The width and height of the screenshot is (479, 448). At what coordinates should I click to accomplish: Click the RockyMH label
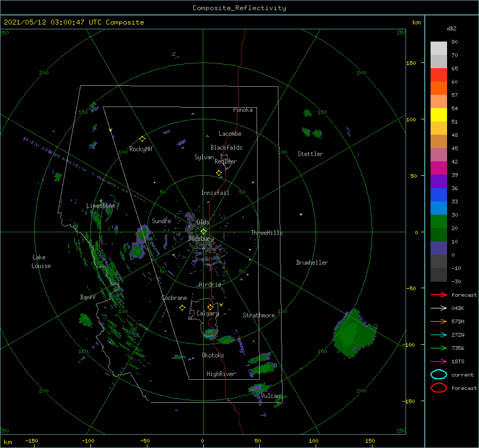pos(141,149)
